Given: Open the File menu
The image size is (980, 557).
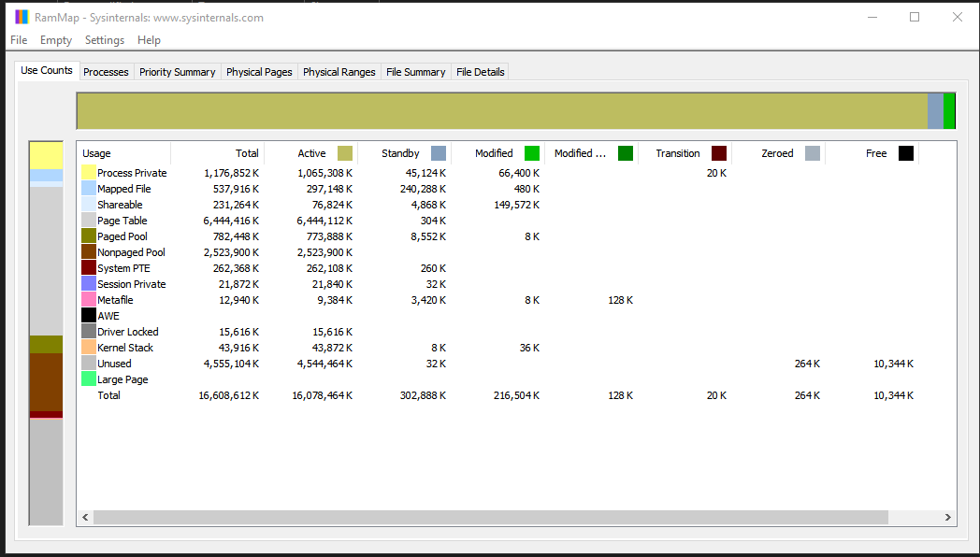Looking at the screenshot, I should 19,40.
